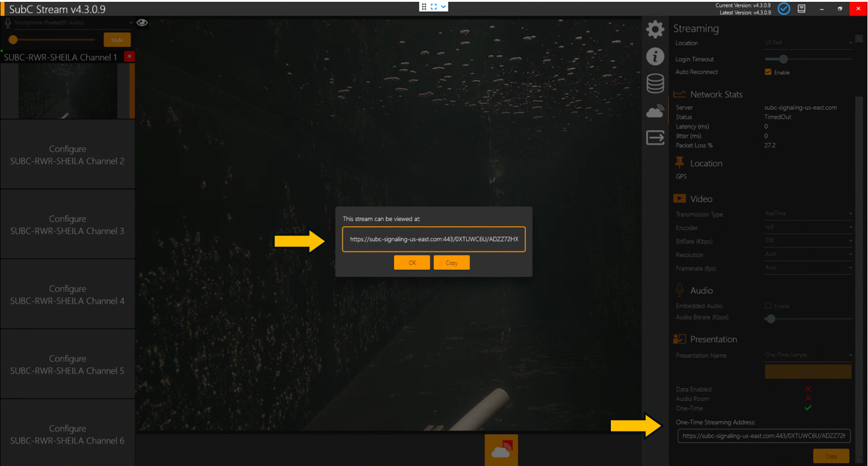The height and width of the screenshot is (466, 868).
Task: Adjust the Login Timeout slider
Action: point(783,59)
